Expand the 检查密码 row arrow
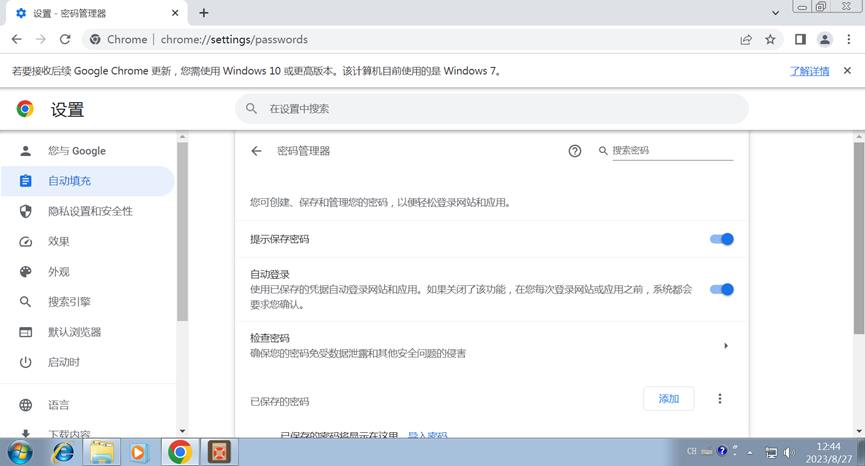 pyautogui.click(x=725, y=346)
